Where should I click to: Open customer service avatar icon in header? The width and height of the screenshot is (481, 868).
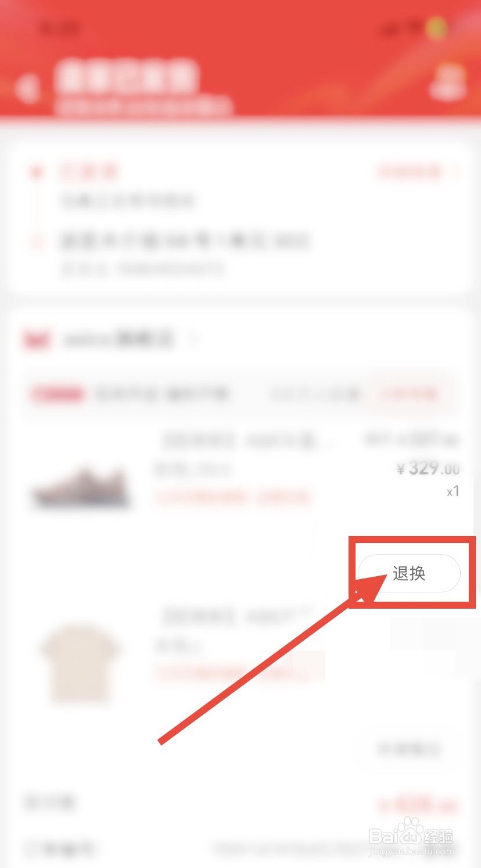pyautogui.click(x=448, y=81)
